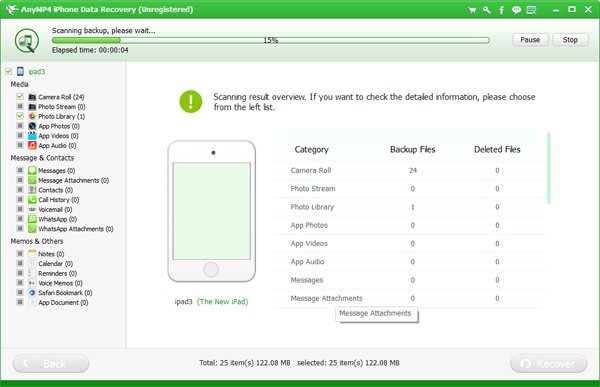
Task: Uncheck the Photo Library checkbox
Action: pyautogui.click(x=20, y=116)
